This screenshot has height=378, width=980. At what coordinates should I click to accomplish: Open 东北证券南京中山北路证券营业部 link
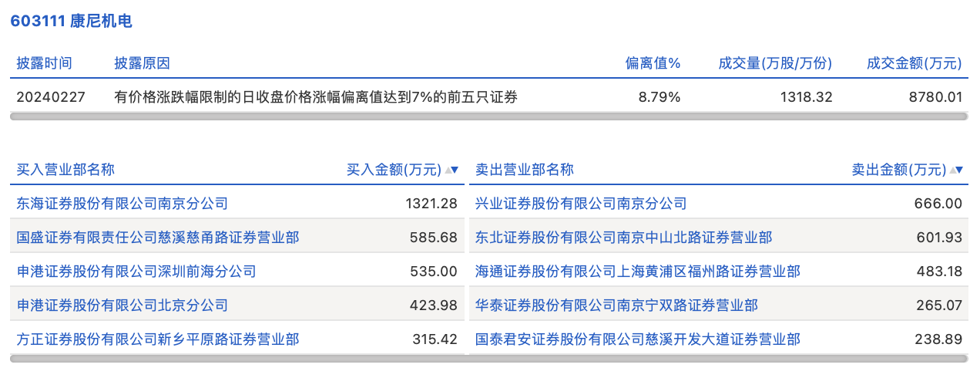623,238
